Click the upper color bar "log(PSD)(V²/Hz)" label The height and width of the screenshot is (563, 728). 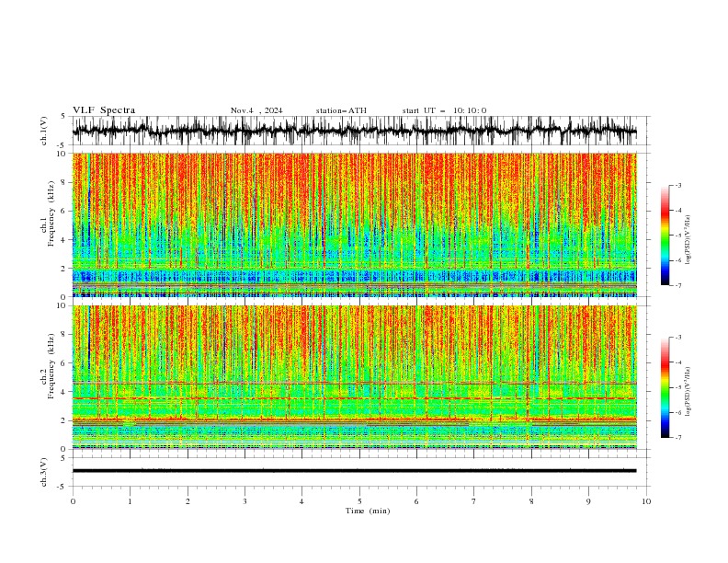(x=688, y=240)
